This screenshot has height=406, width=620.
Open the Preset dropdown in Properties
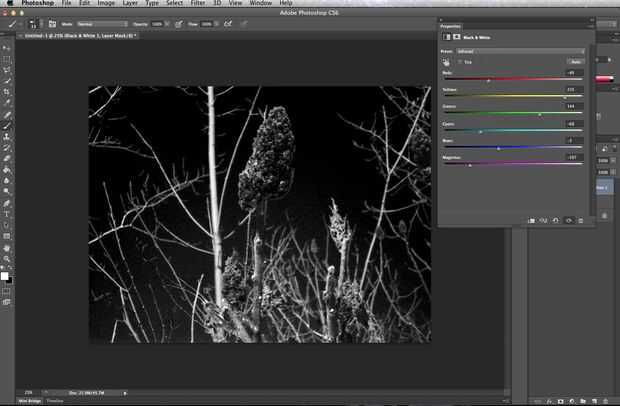[x=520, y=51]
